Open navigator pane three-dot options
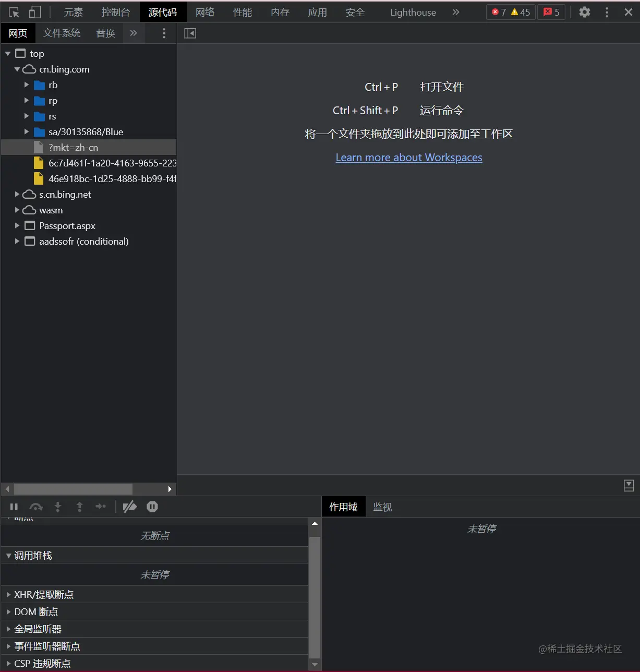The width and height of the screenshot is (640, 672). 164,33
